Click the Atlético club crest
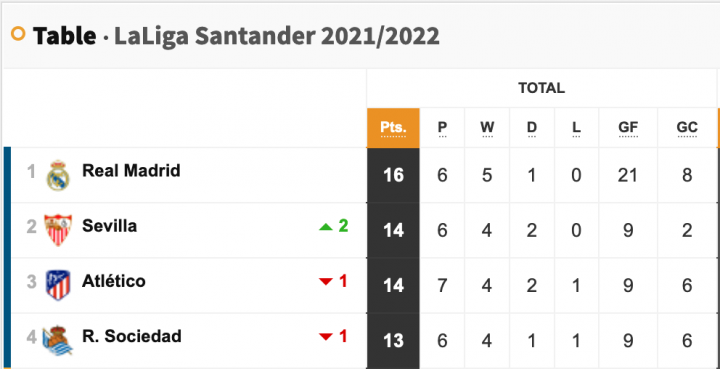 (x=58, y=285)
